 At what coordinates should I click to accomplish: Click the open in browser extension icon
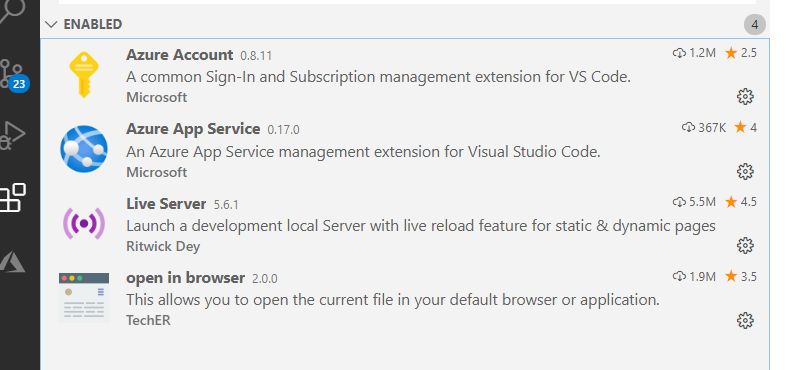coord(84,297)
